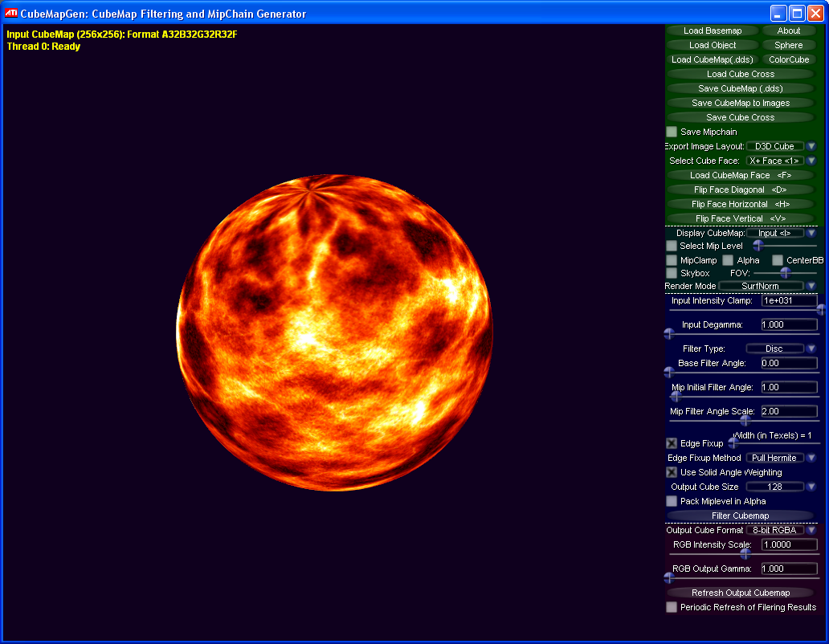Enable the Save Mipchain checkbox
The height and width of the screenshot is (644, 829).
(x=672, y=132)
